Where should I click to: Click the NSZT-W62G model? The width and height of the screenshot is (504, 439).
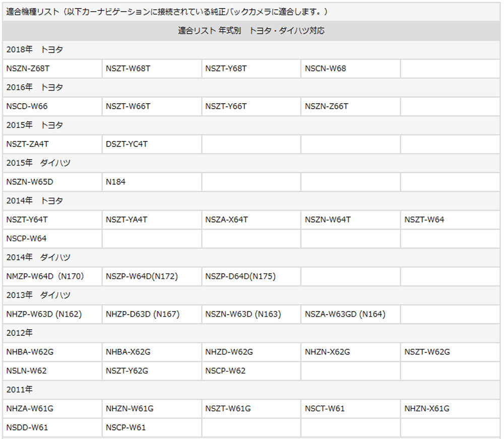[x=450, y=352]
